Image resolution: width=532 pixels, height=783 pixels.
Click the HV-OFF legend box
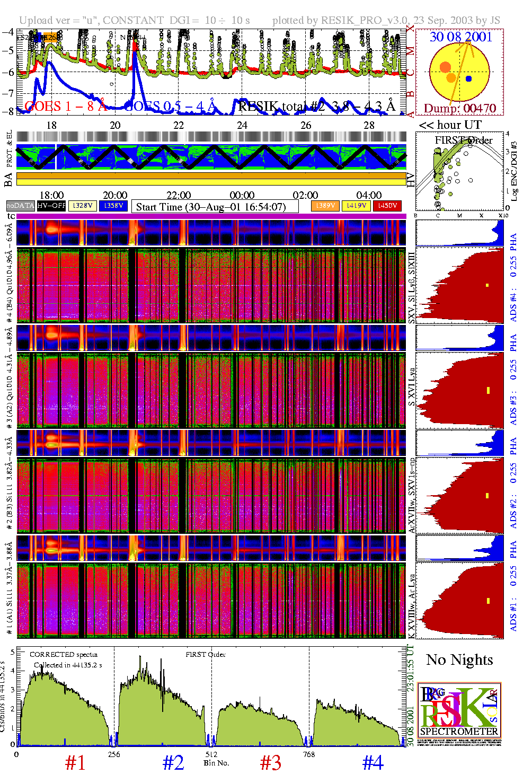51,206
